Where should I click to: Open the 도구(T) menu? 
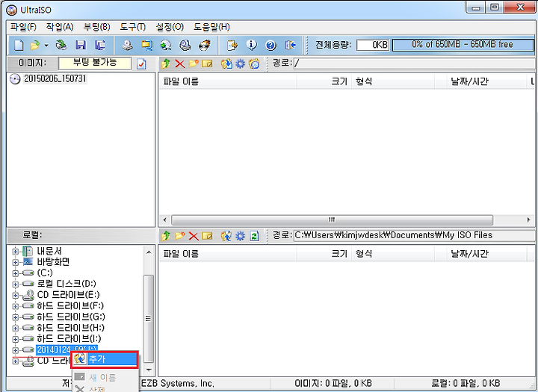[133, 27]
